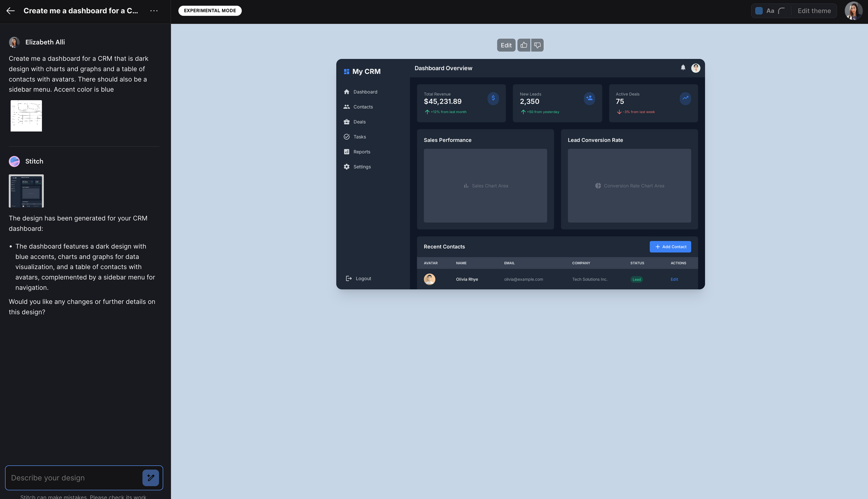Viewport: 868px width, 499px height.
Task: Click into the Describe your design field
Action: [x=72, y=478]
